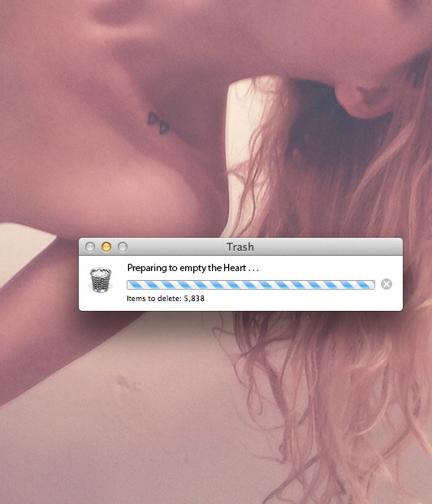Viewport: 432px width, 504px height.
Task: Click the Trash title text
Action: coord(240,247)
